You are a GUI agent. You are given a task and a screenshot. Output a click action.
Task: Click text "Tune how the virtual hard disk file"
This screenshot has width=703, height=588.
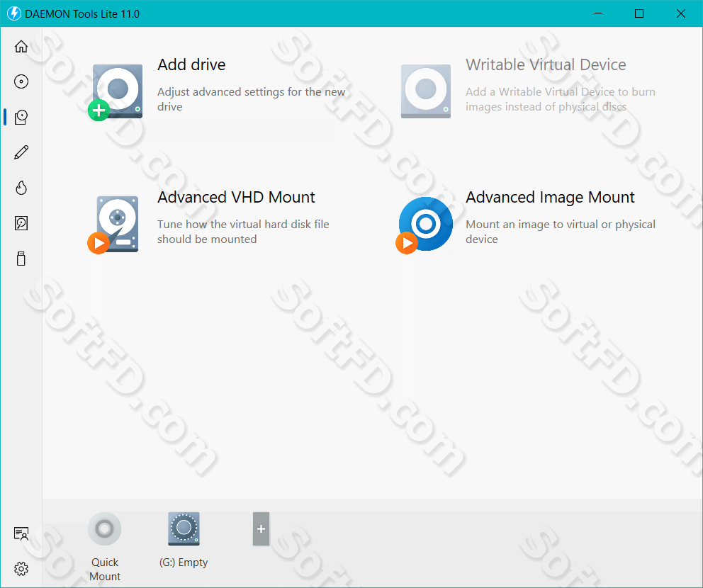click(x=243, y=224)
